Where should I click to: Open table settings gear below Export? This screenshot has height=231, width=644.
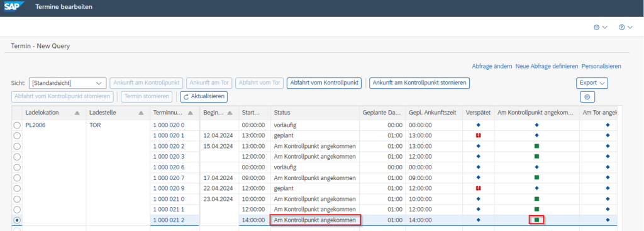click(587, 97)
